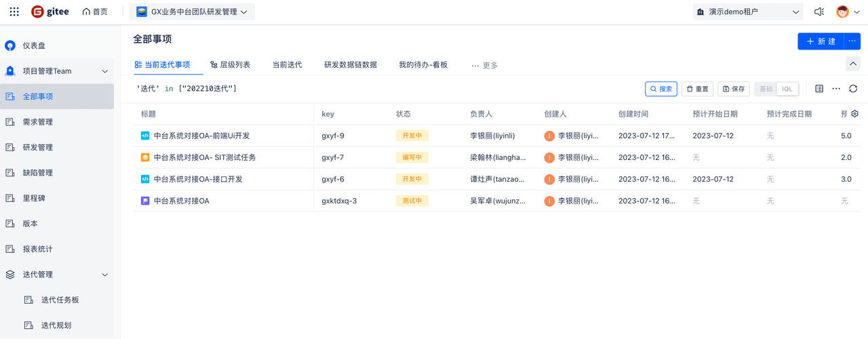Screen dimensions: 868x339
Task: Switch to the 层级列表 tab
Action: [230, 65]
